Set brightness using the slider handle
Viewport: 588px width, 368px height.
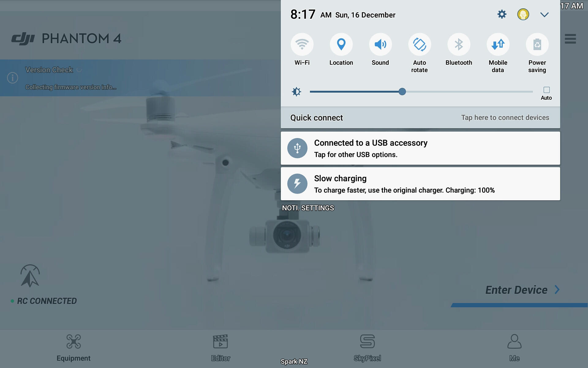(402, 91)
